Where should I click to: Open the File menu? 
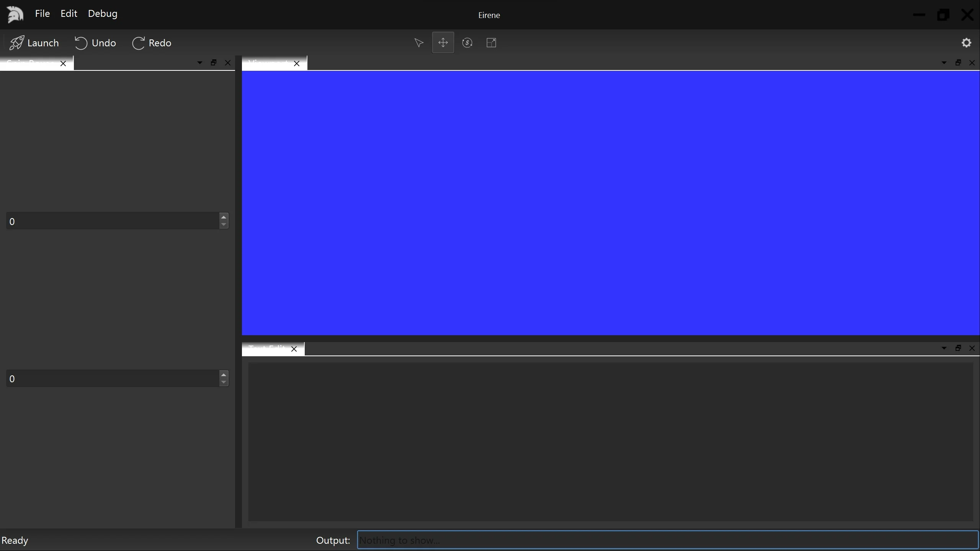click(x=42, y=14)
